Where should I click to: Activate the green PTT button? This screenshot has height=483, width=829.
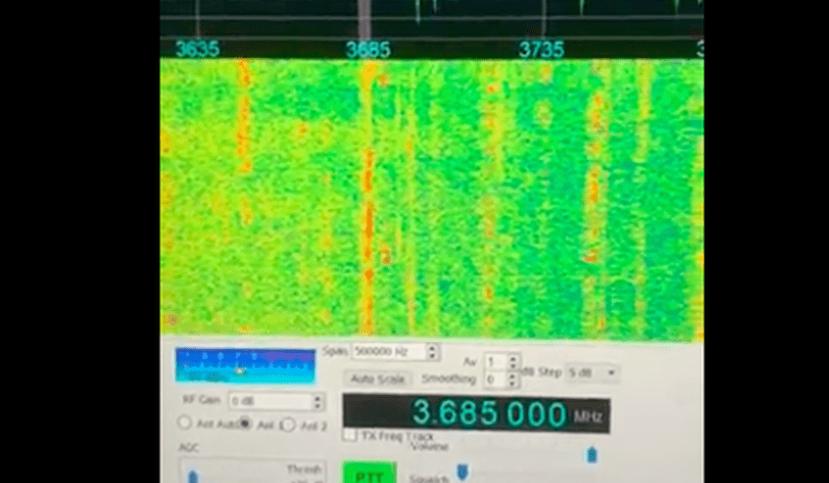370,473
